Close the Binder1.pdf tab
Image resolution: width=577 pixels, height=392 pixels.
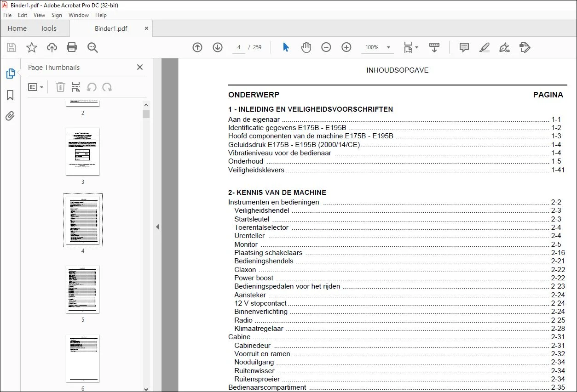click(146, 28)
